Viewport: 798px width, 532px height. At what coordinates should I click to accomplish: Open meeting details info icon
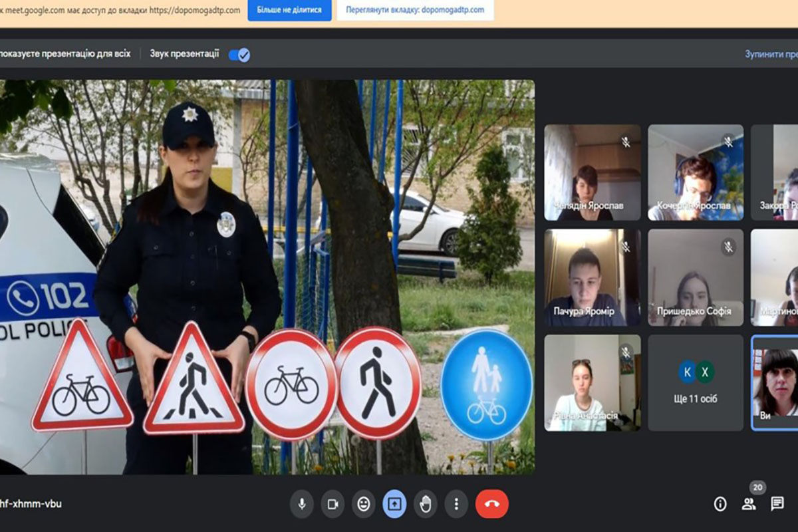click(720, 504)
